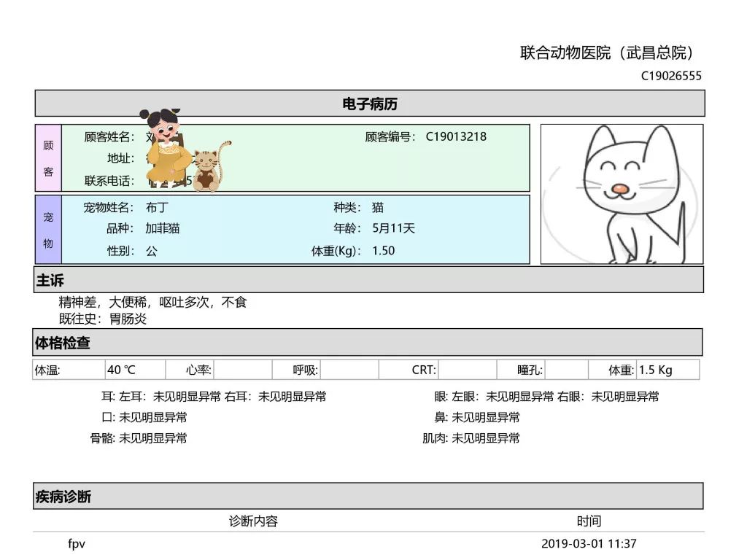Select the pet name 布丁
This screenshot has width=747, height=560.
(x=155, y=207)
